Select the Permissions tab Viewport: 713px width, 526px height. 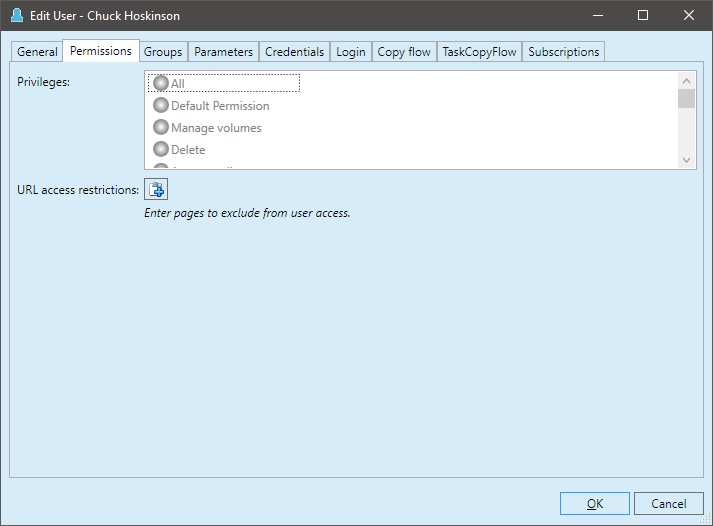click(x=101, y=50)
